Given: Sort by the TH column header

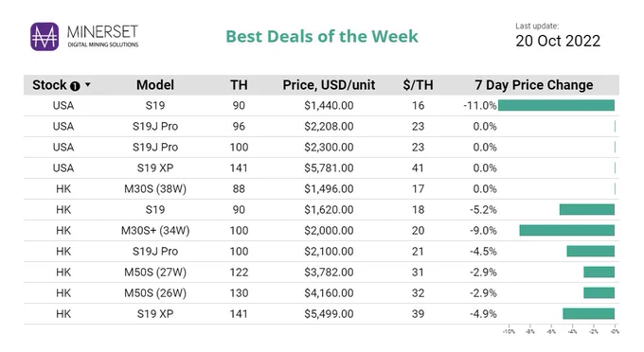Looking at the screenshot, I should (239, 85).
